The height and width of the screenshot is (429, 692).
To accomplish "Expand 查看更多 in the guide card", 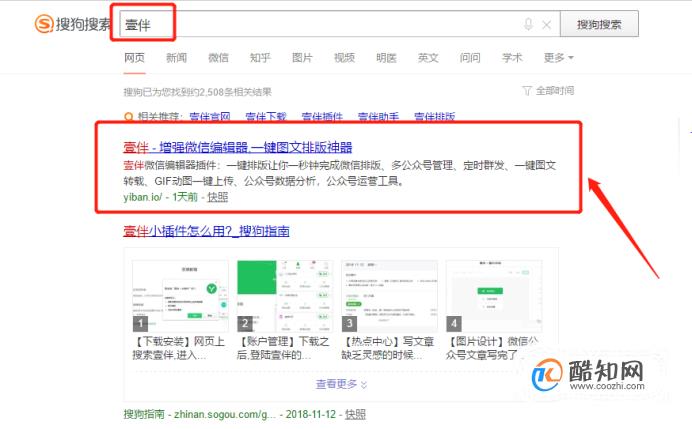I will pyautogui.click(x=341, y=384).
